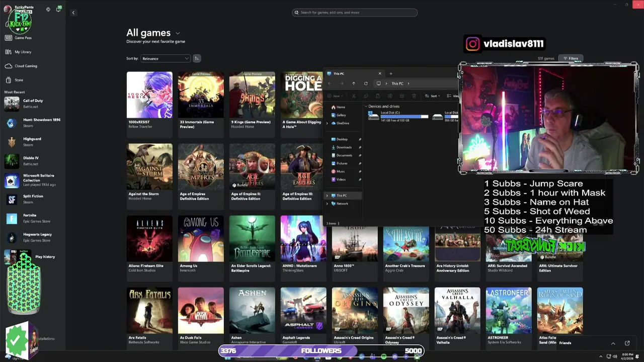Open Pictures in Explorer quick access

(x=342, y=163)
